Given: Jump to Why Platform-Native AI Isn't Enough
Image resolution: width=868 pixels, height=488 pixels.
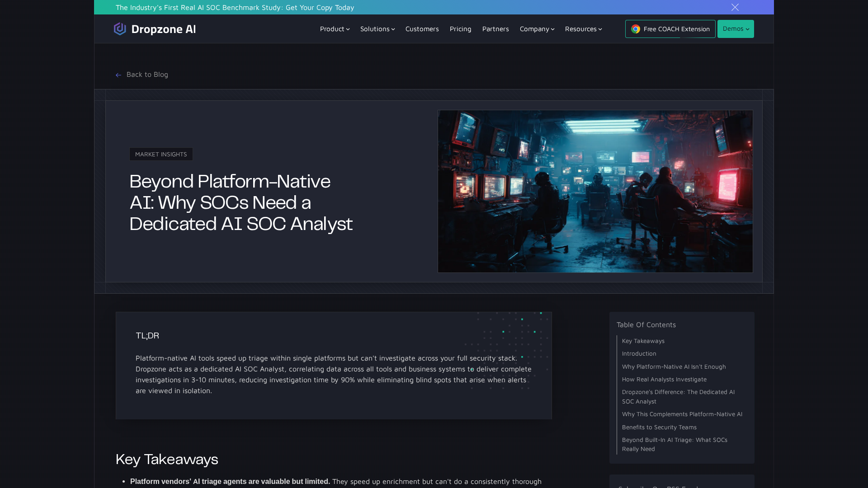Looking at the screenshot, I should [674, 366].
